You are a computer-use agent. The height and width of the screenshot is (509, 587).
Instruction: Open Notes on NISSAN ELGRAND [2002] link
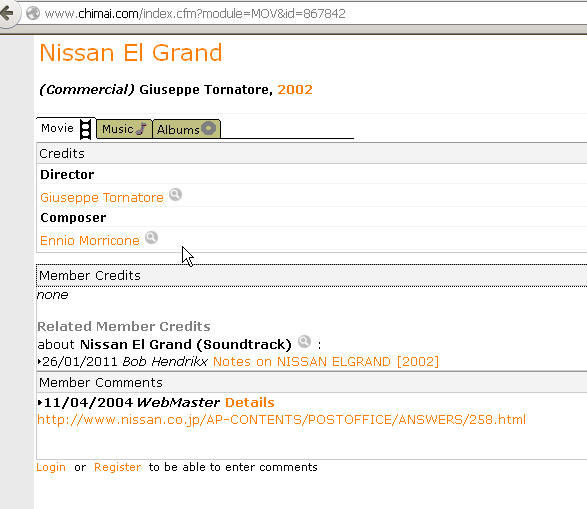coord(326,362)
